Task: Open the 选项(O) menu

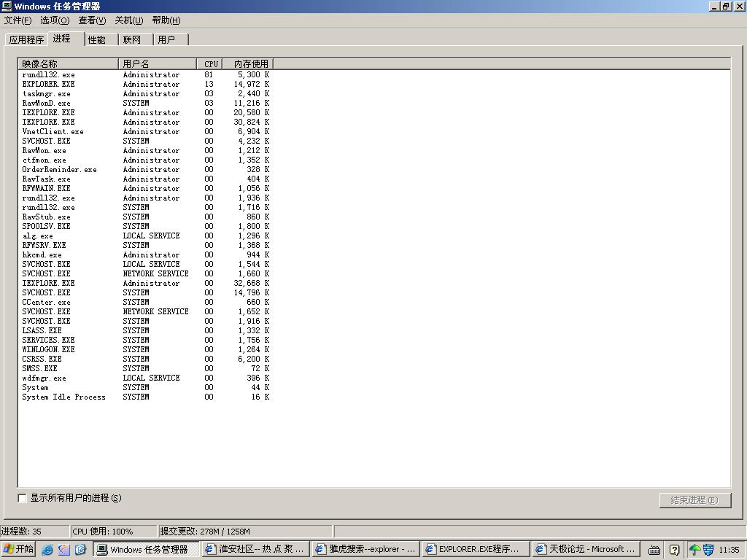Action: pos(55,20)
